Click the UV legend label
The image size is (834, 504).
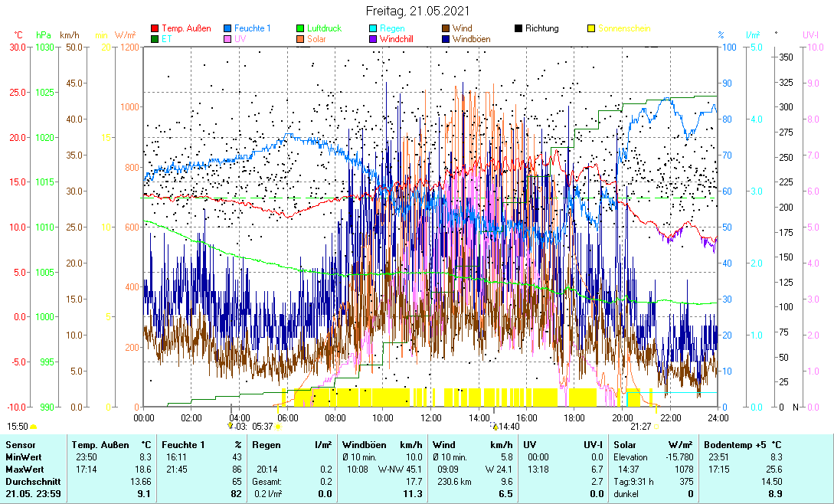240,38
